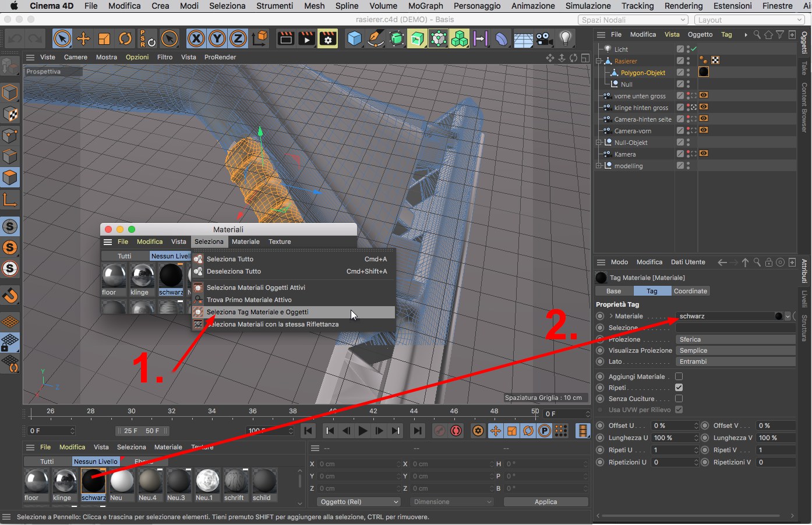The height and width of the screenshot is (525, 812).
Task: Enable Texture mode checker cube icon
Action: [10, 114]
